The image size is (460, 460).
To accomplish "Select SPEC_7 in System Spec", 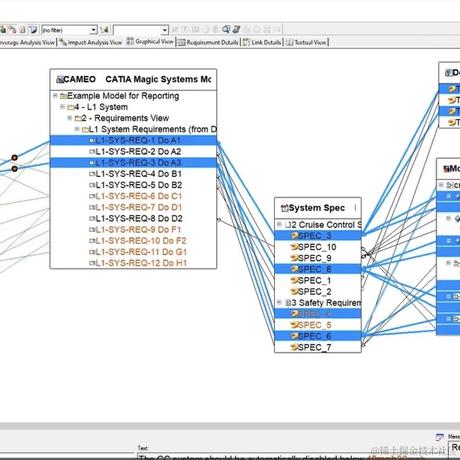I will 318,347.
